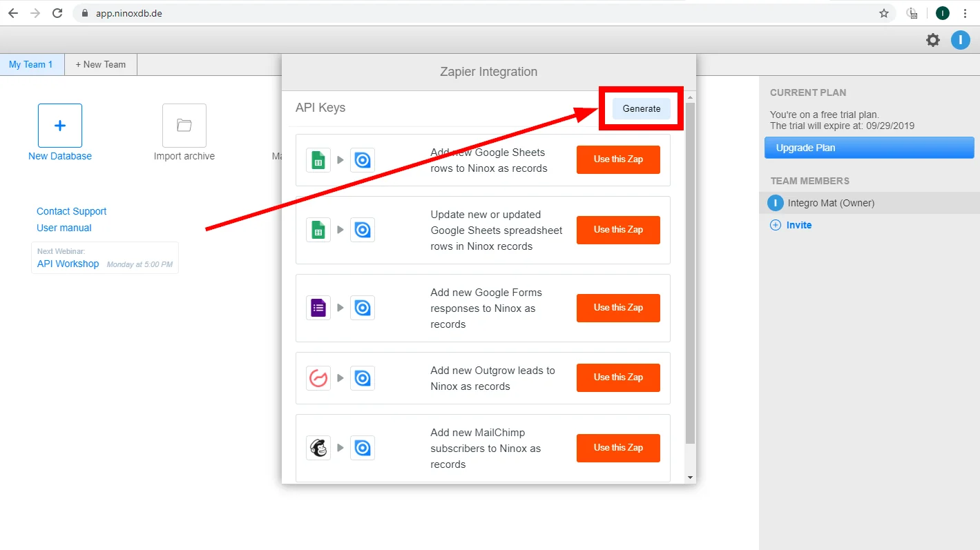Click the plus icon beside Invite
980x550 pixels.
click(776, 225)
